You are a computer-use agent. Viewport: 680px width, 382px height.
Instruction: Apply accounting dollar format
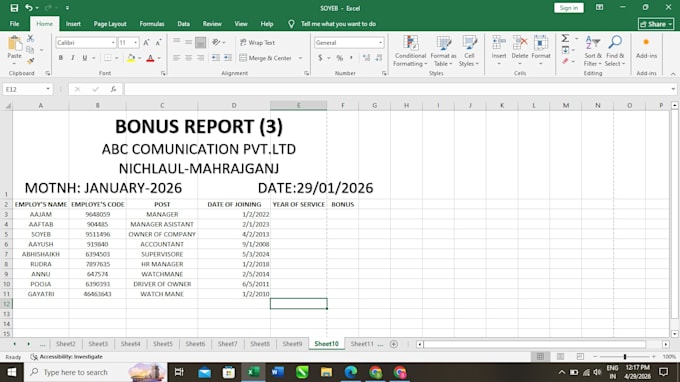[320, 58]
